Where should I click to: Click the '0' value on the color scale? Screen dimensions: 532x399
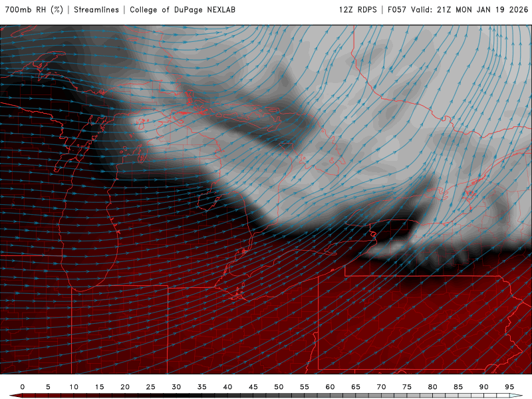pos(23,387)
